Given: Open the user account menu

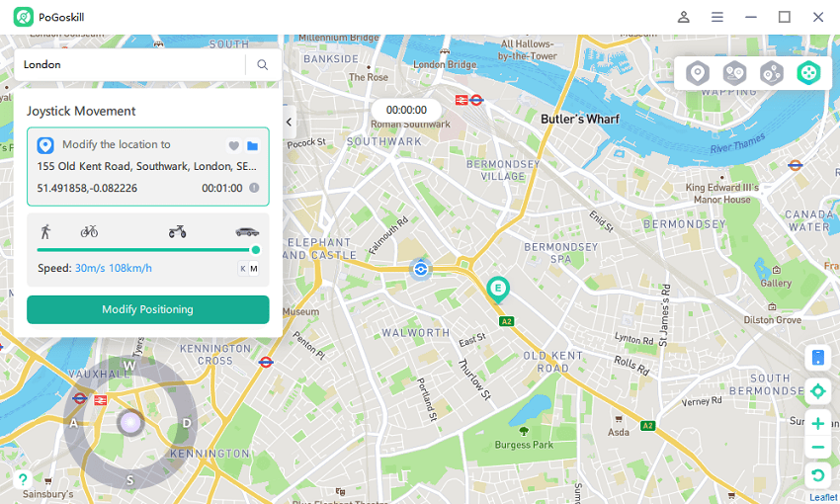Looking at the screenshot, I should [684, 17].
